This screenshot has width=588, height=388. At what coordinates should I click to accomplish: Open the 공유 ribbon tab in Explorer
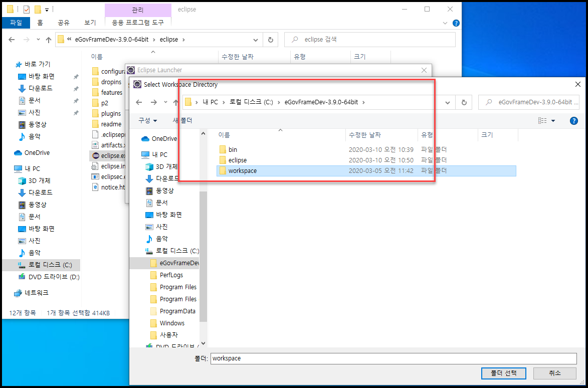(63, 23)
